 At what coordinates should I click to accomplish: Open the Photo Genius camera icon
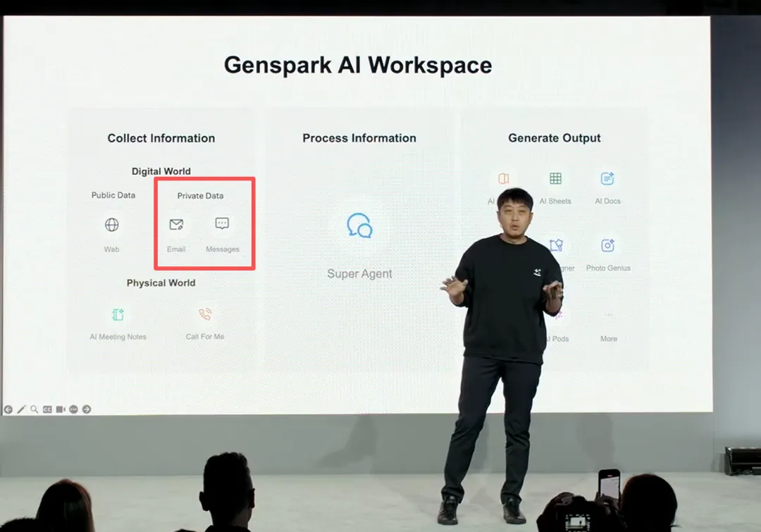tap(607, 245)
